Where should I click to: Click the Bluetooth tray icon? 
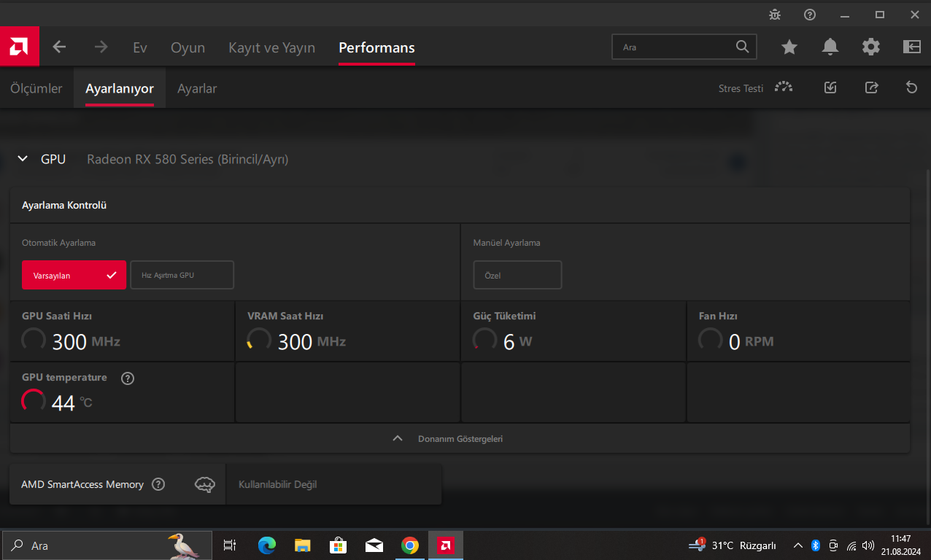pos(816,545)
